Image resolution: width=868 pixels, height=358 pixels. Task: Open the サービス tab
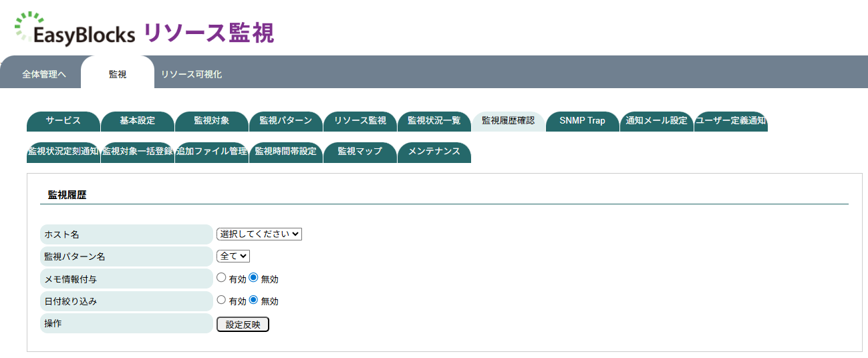(x=63, y=121)
